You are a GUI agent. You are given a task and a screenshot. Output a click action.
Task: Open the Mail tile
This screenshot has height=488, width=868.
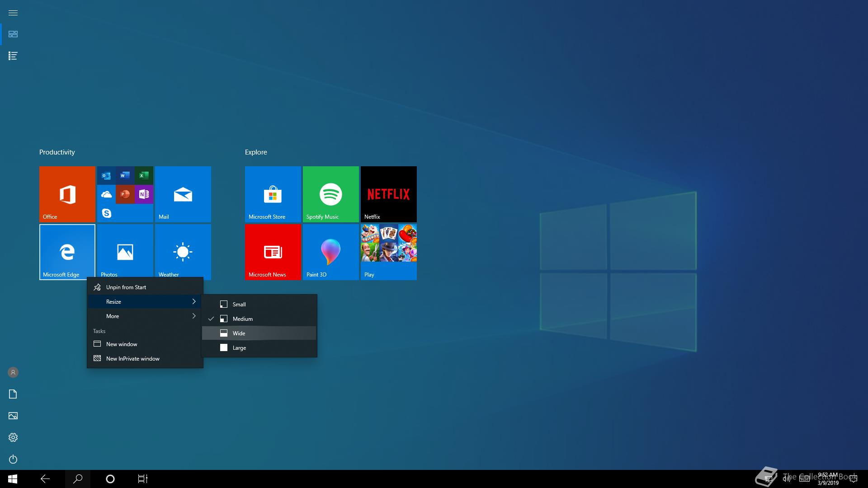(x=183, y=194)
